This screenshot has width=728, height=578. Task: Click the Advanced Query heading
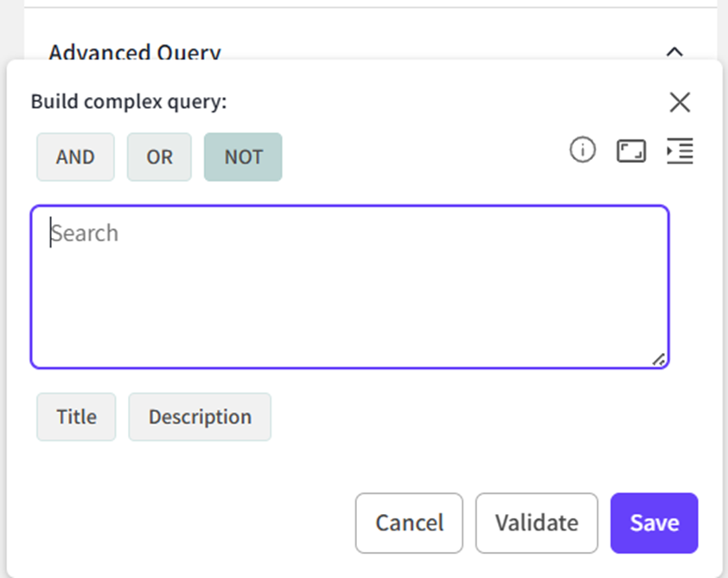[x=135, y=53]
